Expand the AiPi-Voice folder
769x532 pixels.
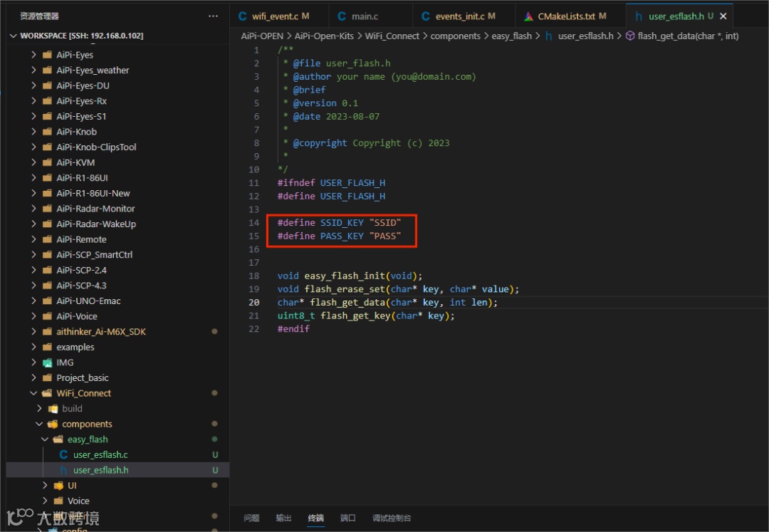tap(33, 316)
